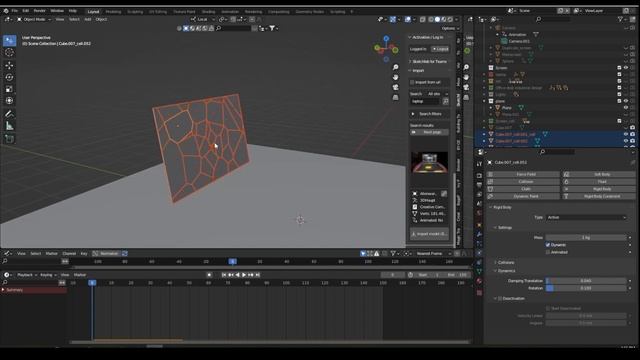Viewport: 640px width, 360px height.
Task: Select the Annotate tool
Action: 9,114
